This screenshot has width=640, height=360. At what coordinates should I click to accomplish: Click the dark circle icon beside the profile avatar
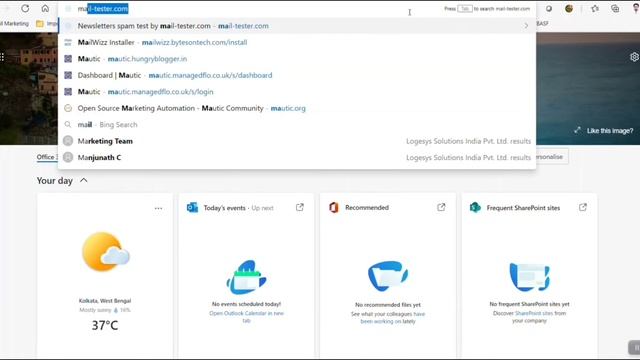tap(549, 9)
